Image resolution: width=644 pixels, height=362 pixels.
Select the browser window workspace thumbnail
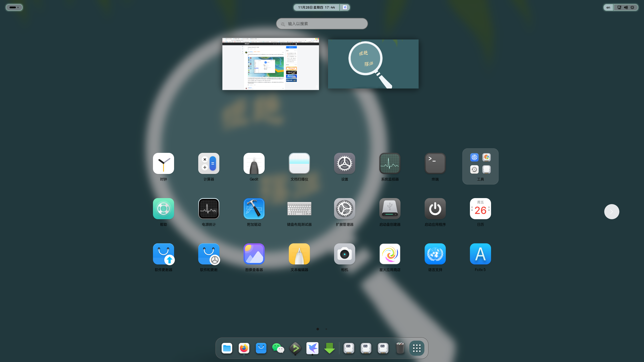point(270,64)
